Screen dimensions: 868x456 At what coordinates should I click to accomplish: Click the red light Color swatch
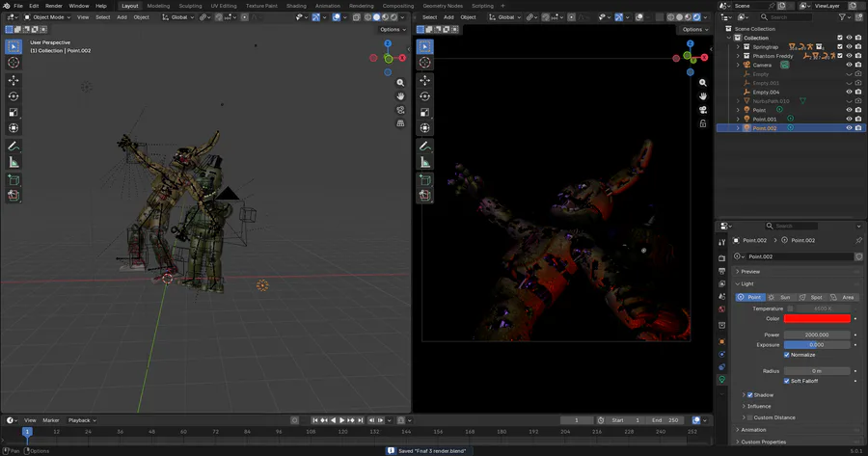click(817, 318)
